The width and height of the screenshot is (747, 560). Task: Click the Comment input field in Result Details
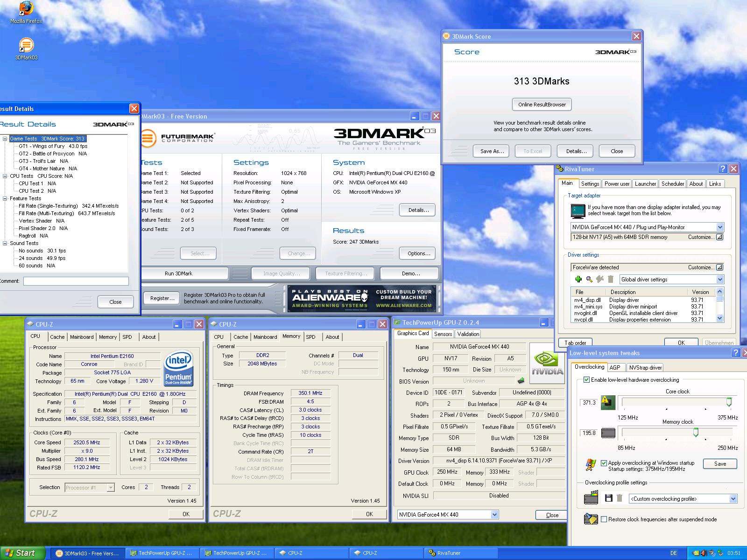(76, 281)
